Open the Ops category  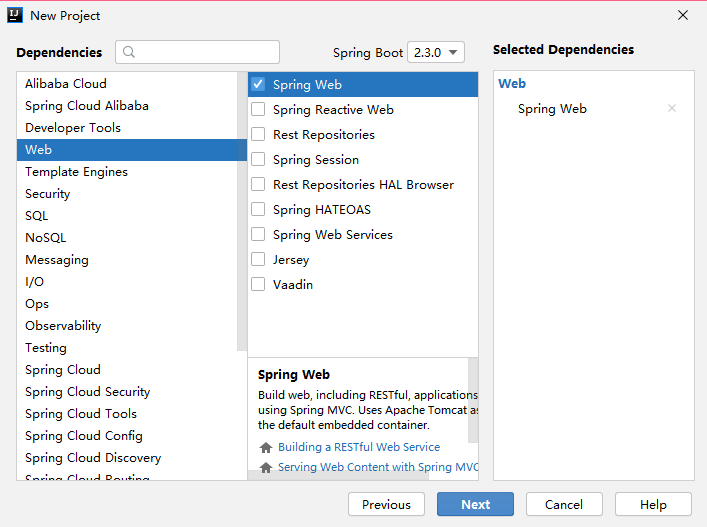click(x=127, y=304)
